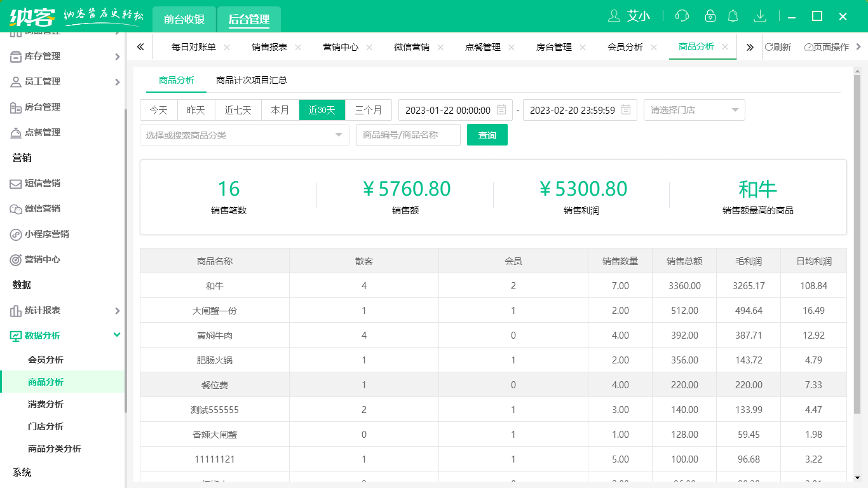Expand 员工管理 chevron arrow

coord(117,82)
